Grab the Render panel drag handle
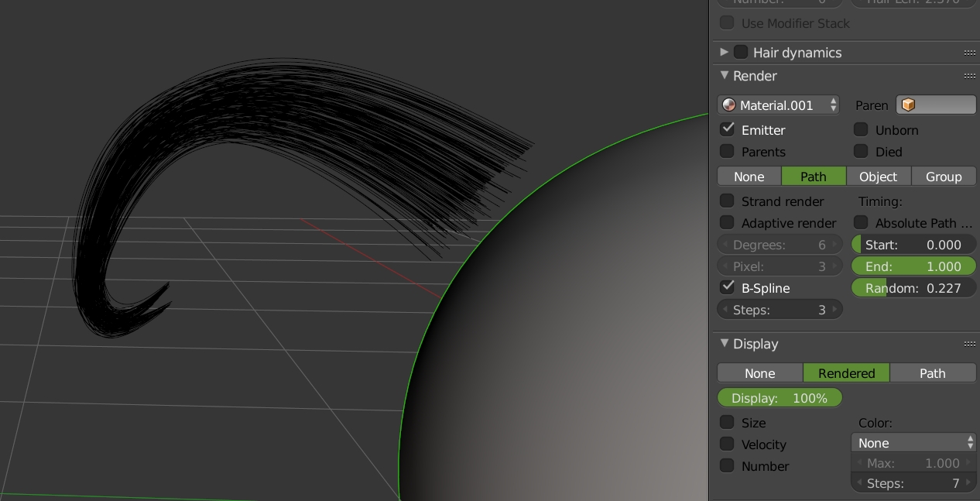Viewport: 980px width, 501px height. pos(969,76)
